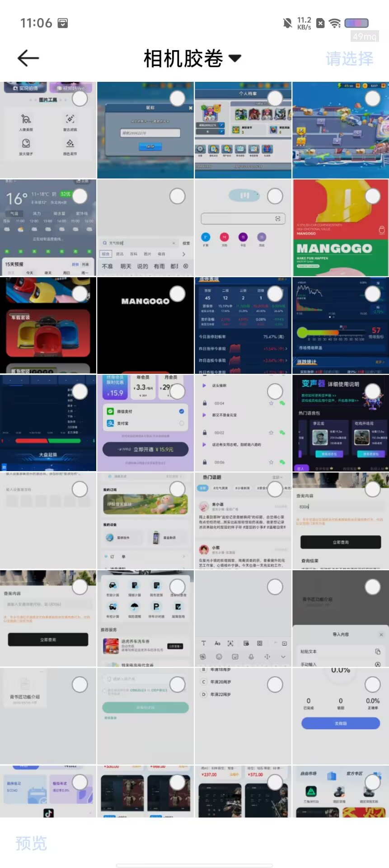Tick circle on the 去做题 0.0% stats screenshot
The height and width of the screenshot is (868, 389).
click(373, 684)
